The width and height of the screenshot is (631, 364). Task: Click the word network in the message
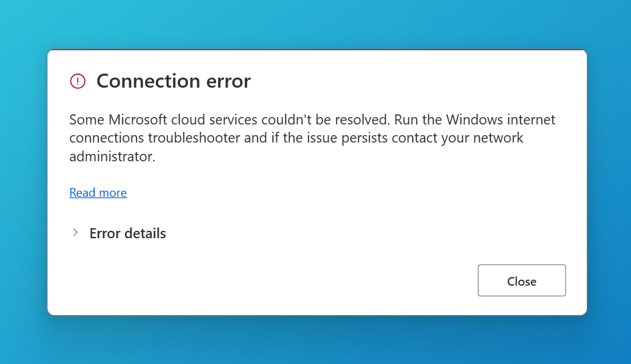click(498, 138)
